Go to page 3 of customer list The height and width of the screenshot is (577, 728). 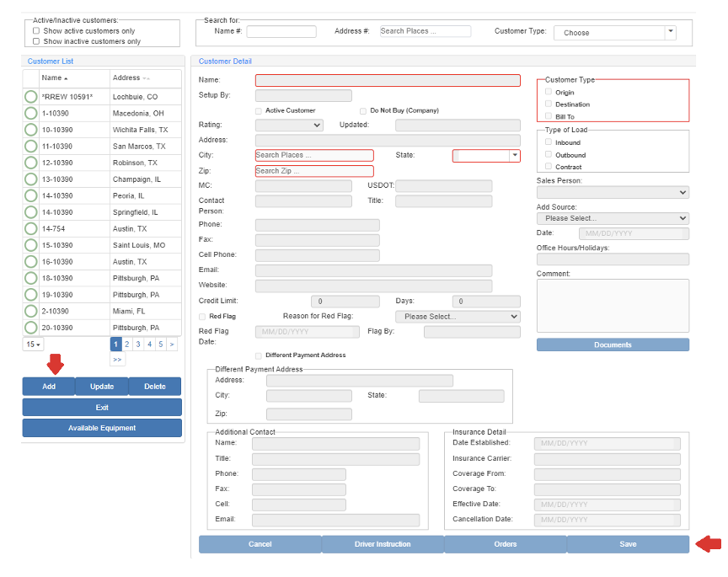[138, 345]
